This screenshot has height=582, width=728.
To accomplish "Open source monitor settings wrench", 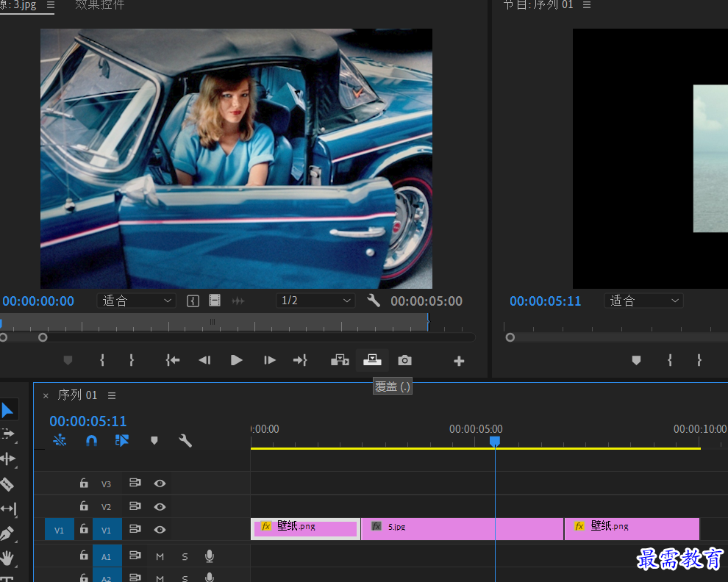I will [x=374, y=301].
